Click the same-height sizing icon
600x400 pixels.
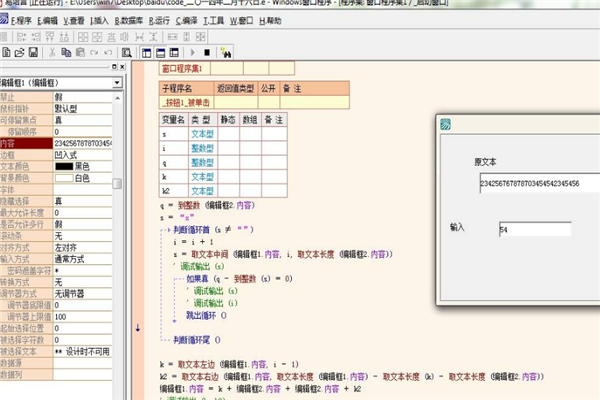186,37
